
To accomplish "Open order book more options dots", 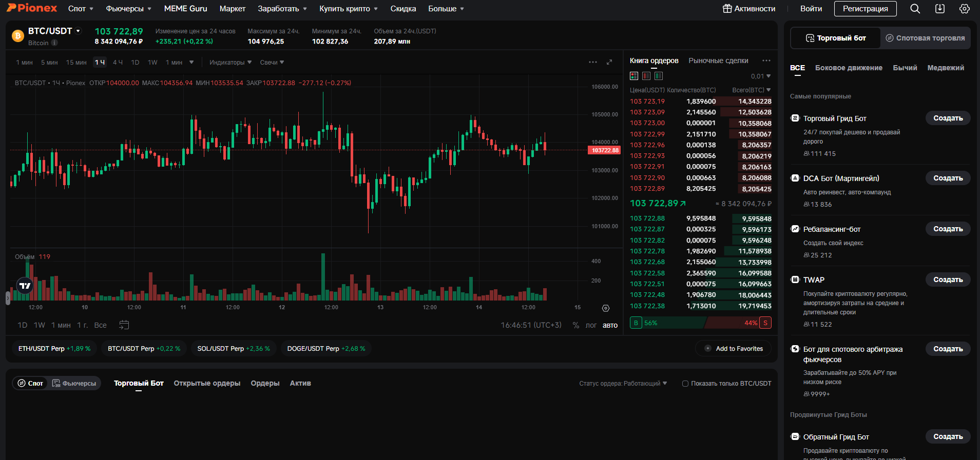I will [x=766, y=61].
